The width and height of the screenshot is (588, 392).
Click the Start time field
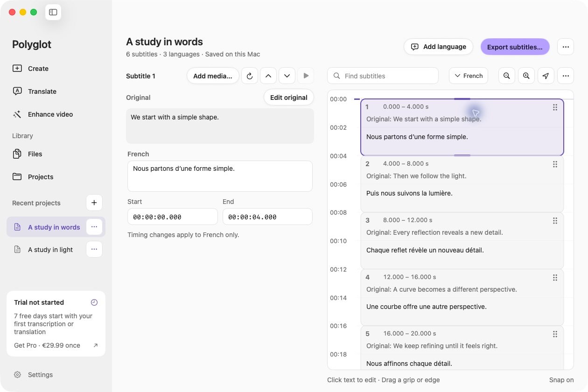click(173, 217)
